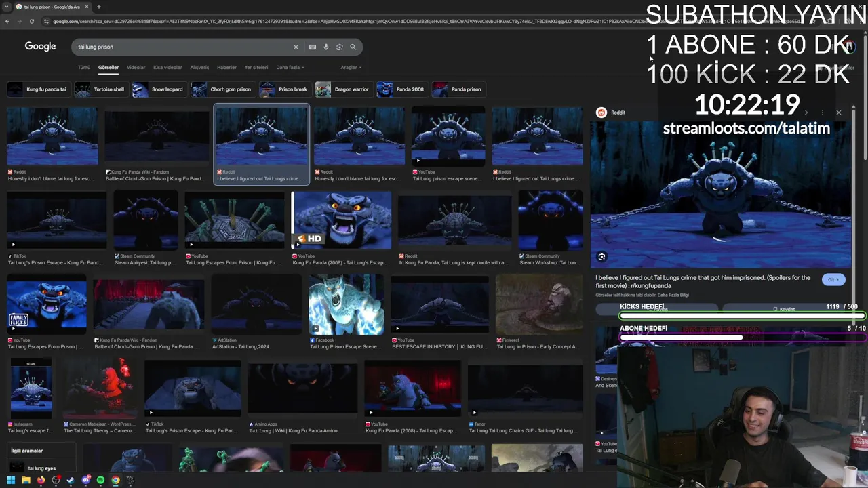This screenshot has width=868, height=488.
Task: Filter by Chorh gom prison chip
Action: (223, 89)
